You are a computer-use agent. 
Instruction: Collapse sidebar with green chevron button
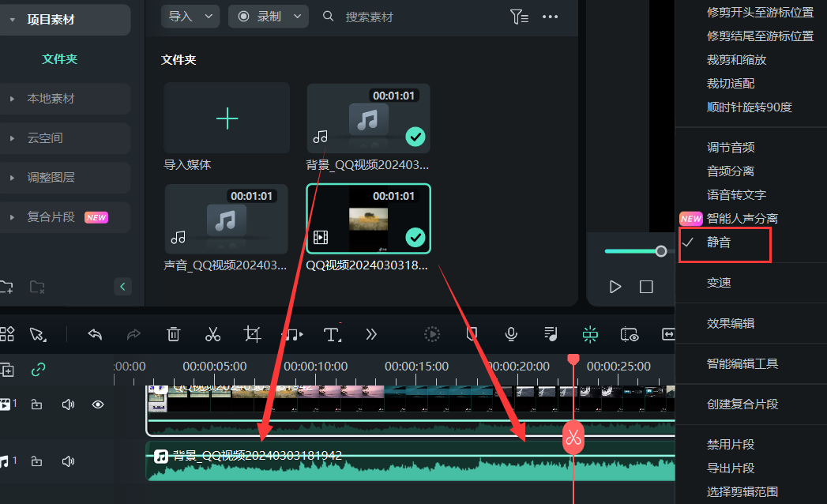point(122,287)
